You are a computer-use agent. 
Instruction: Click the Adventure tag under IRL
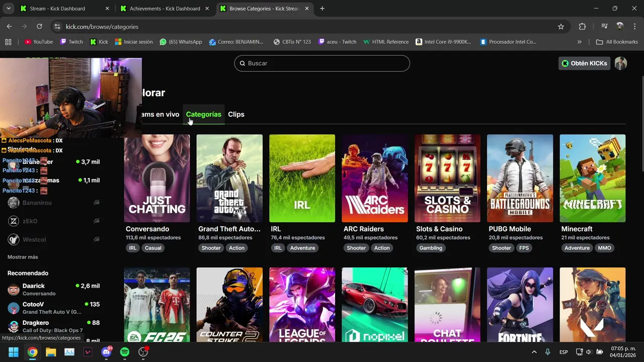tap(302, 248)
